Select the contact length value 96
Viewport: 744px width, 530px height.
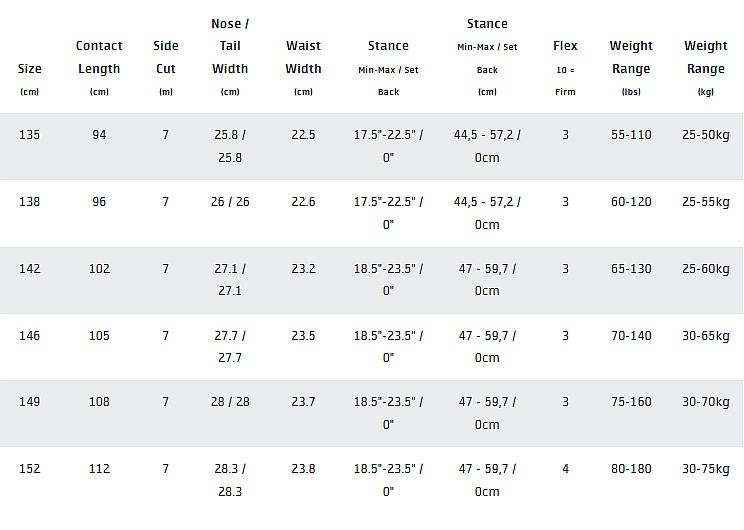click(99, 202)
